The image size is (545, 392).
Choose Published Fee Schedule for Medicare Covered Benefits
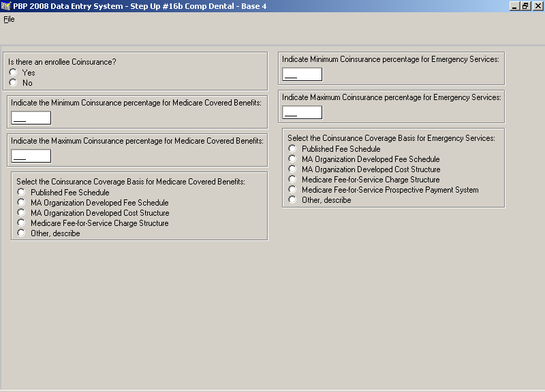[x=21, y=192]
